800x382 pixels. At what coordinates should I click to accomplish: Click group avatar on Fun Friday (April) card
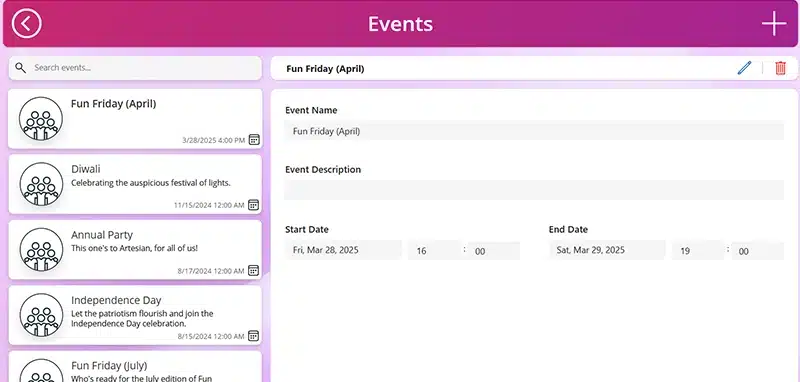coord(41,119)
